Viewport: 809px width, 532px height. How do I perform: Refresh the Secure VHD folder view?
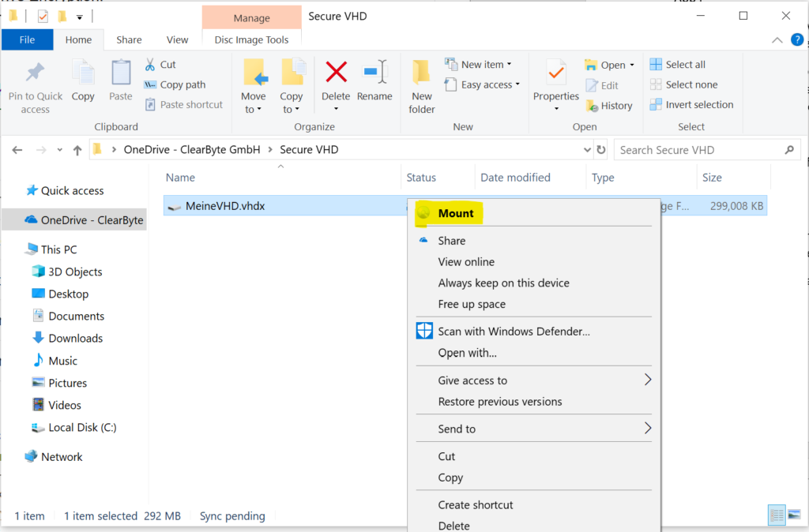tap(601, 150)
